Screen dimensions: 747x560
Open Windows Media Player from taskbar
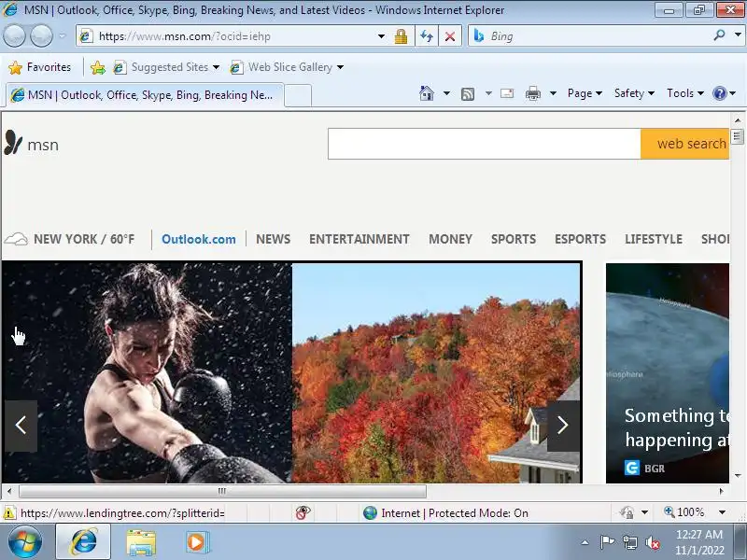tap(196, 542)
